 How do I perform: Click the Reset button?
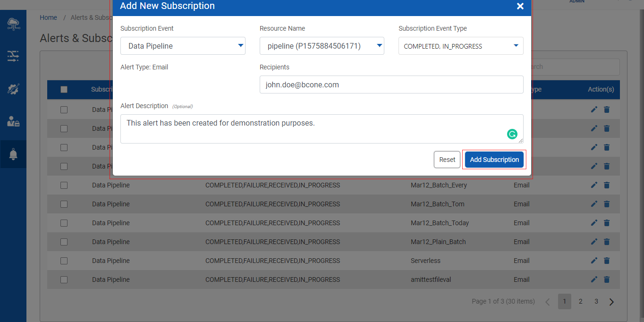[x=447, y=160]
